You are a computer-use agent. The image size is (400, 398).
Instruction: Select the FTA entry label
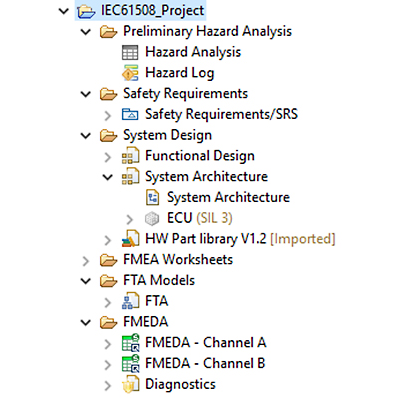[157, 301]
